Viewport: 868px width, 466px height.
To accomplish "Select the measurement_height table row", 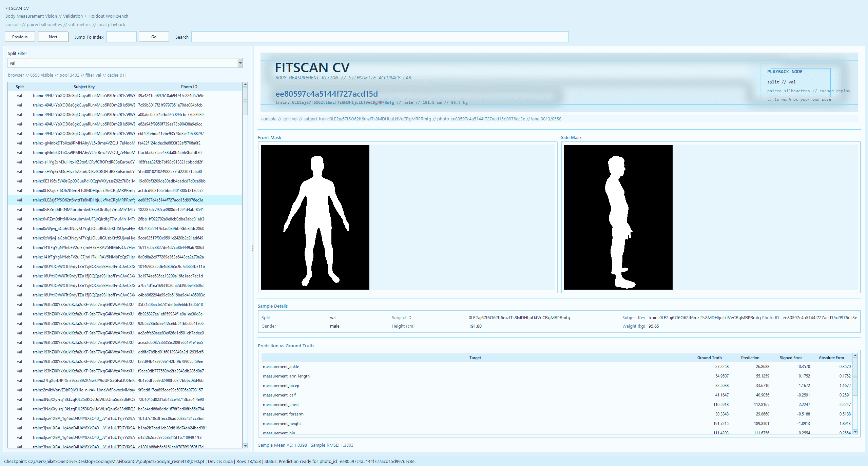I will click(557, 424).
